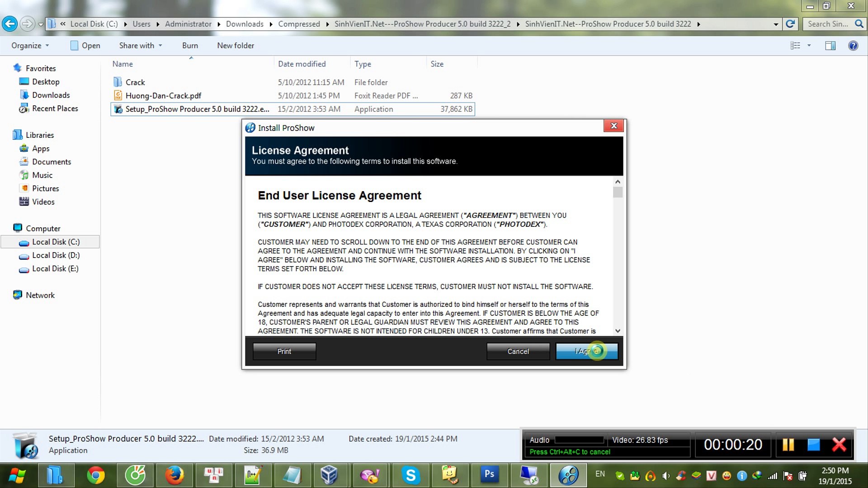Open Google Chrome from the taskbar
Image resolution: width=868 pixels, height=488 pixels.
[96, 475]
